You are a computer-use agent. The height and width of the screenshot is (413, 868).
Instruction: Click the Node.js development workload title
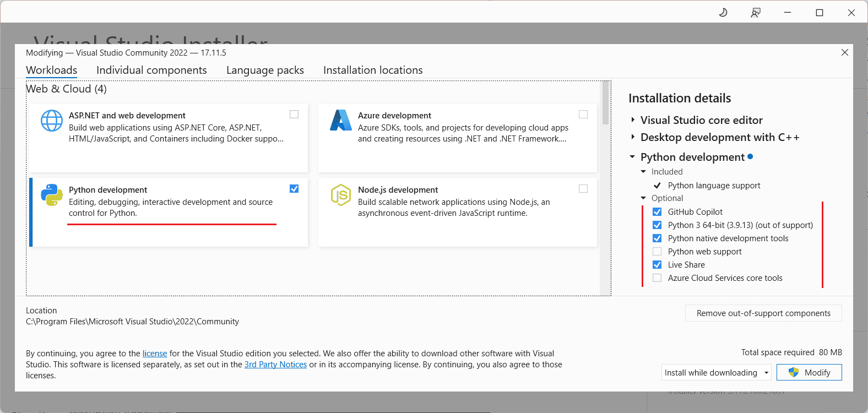click(398, 189)
